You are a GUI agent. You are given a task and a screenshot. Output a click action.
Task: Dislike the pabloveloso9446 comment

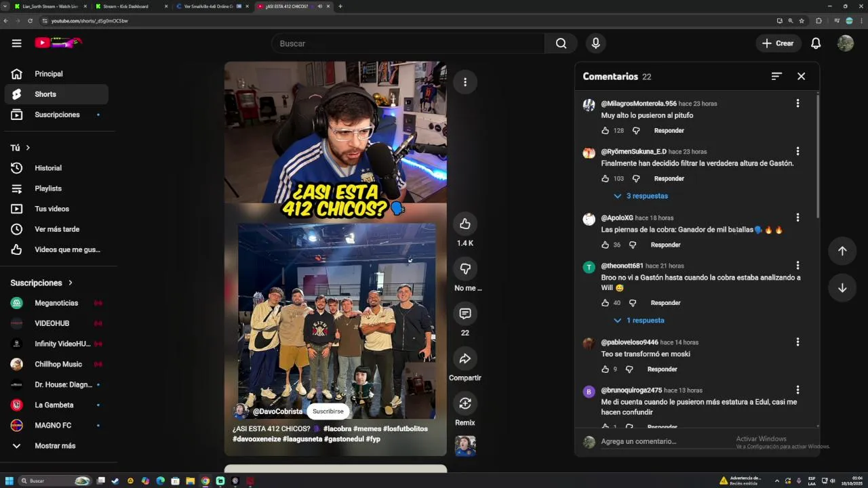(629, 369)
